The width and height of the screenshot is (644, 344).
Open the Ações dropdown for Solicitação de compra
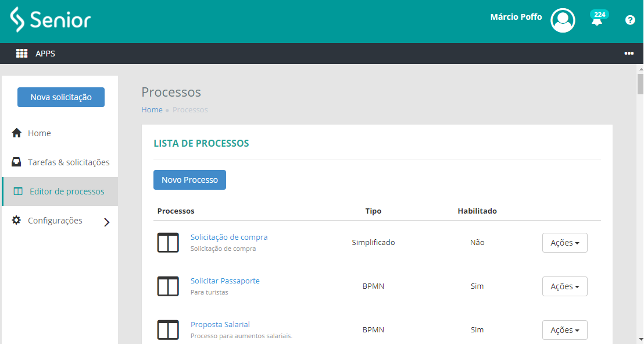pyautogui.click(x=564, y=242)
